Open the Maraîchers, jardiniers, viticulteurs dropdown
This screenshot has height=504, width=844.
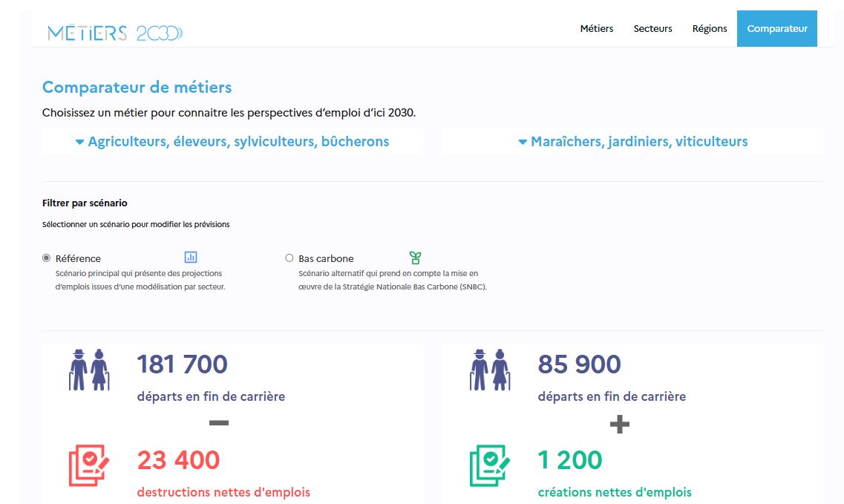pyautogui.click(x=633, y=142)
